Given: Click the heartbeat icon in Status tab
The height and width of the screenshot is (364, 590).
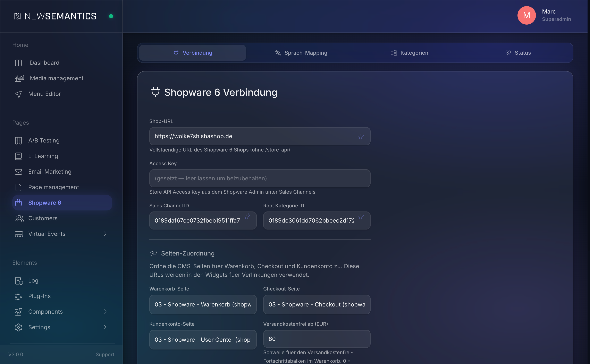Looking at the screenshot, I should click(x=508, y=53).
